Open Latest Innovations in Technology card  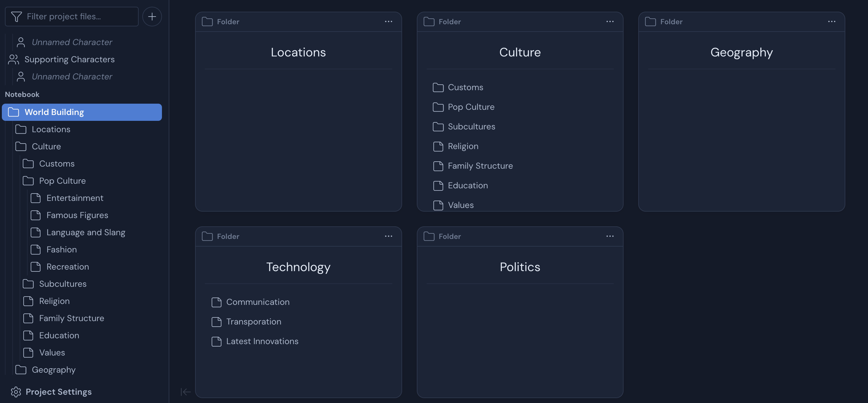pos(262,341)
